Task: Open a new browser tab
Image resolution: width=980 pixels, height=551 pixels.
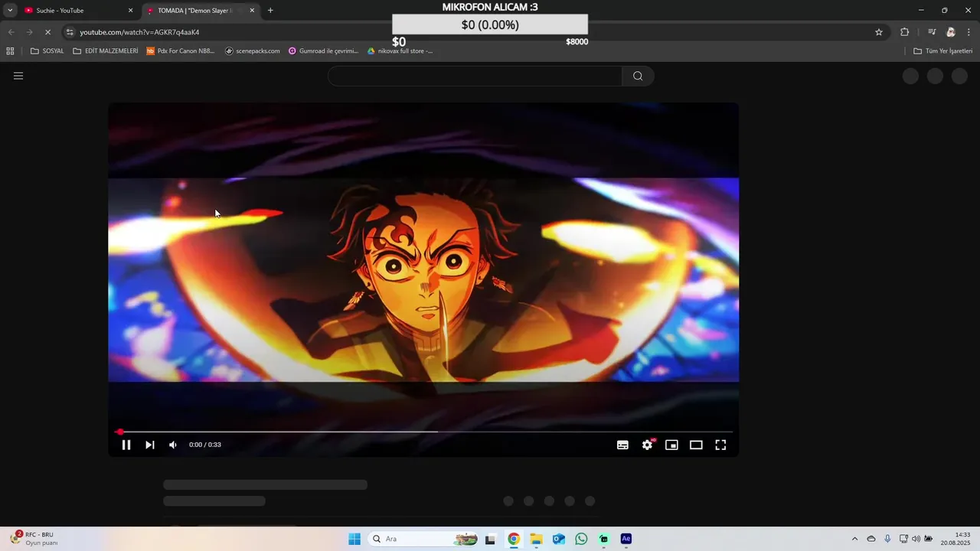Action: point(270,11)
